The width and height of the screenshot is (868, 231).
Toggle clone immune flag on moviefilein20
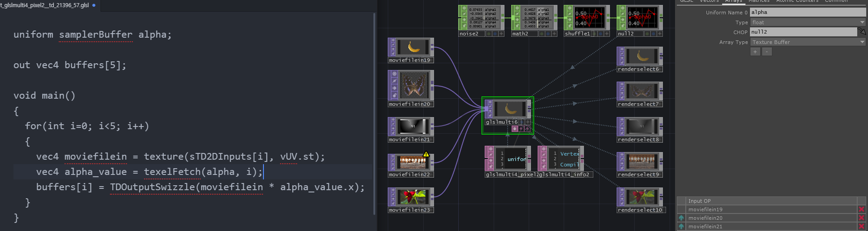(395, 81)
